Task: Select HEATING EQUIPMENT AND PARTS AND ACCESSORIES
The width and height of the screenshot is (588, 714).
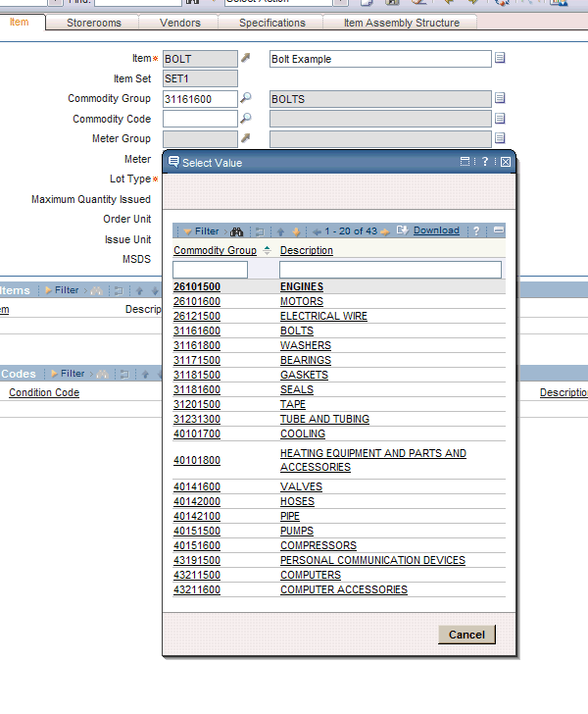Action: tap(372, 460)
